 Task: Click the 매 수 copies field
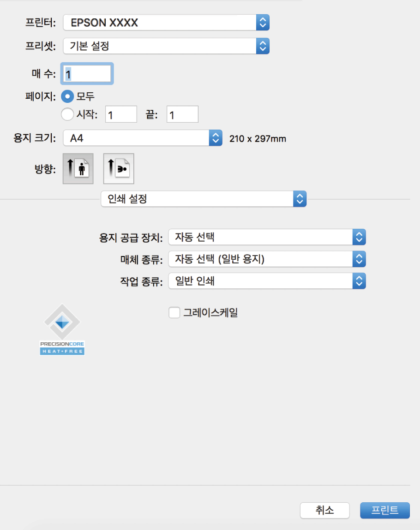(x=88, y=73)
